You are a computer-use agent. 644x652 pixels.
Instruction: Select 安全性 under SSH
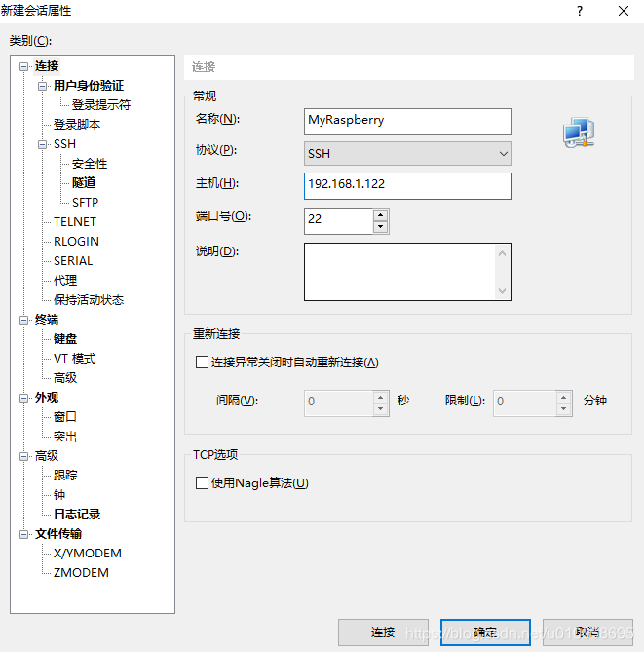click(x=90, y=164)
